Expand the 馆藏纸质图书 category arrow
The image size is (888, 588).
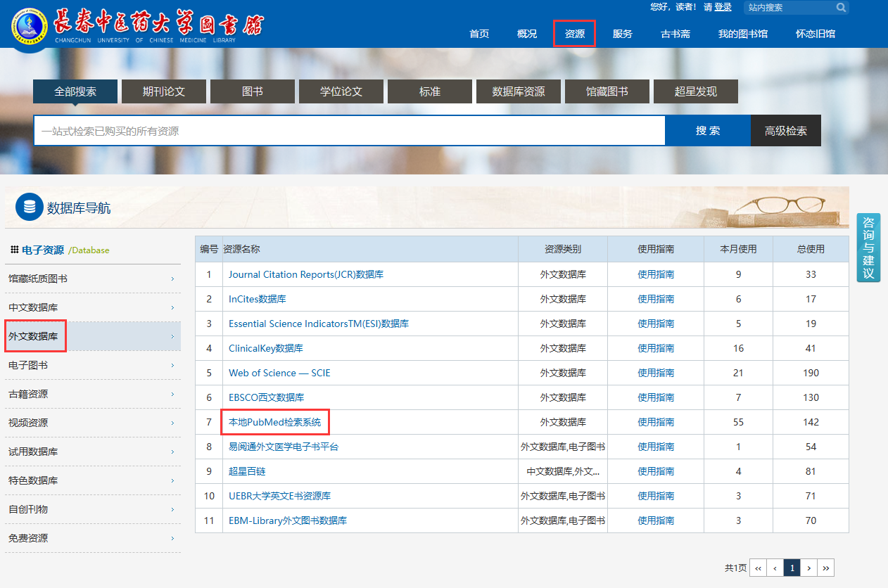(172, 279)
